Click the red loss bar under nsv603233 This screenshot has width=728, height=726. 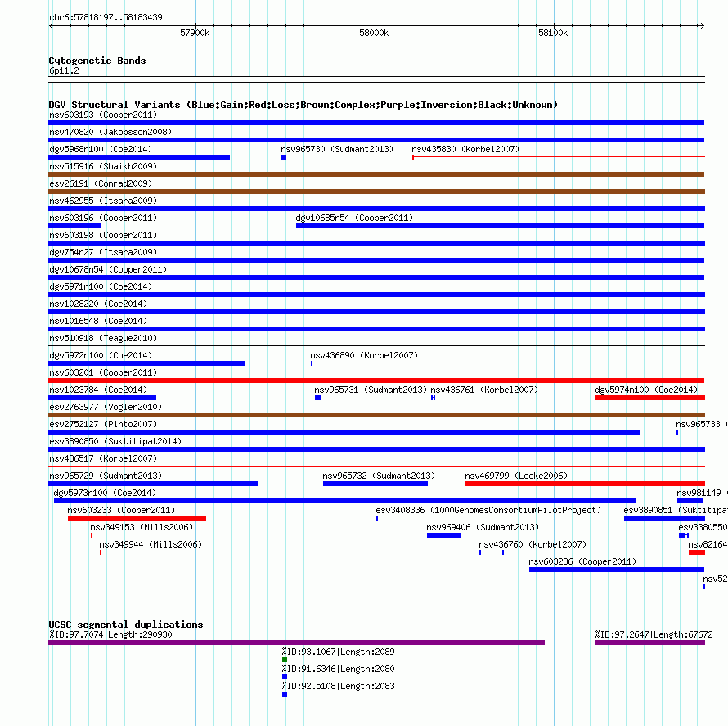pos(137,518)
